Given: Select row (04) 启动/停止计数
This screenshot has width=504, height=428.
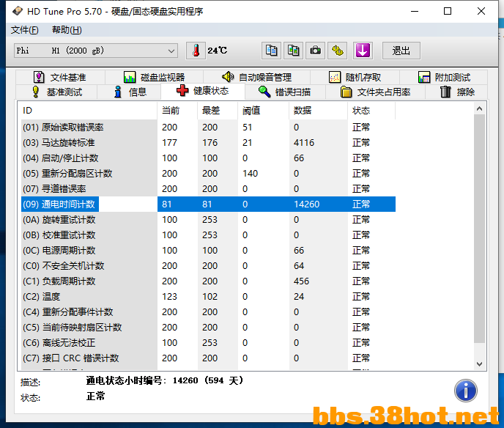Looking at the screenshot, I should pos(208,158).
